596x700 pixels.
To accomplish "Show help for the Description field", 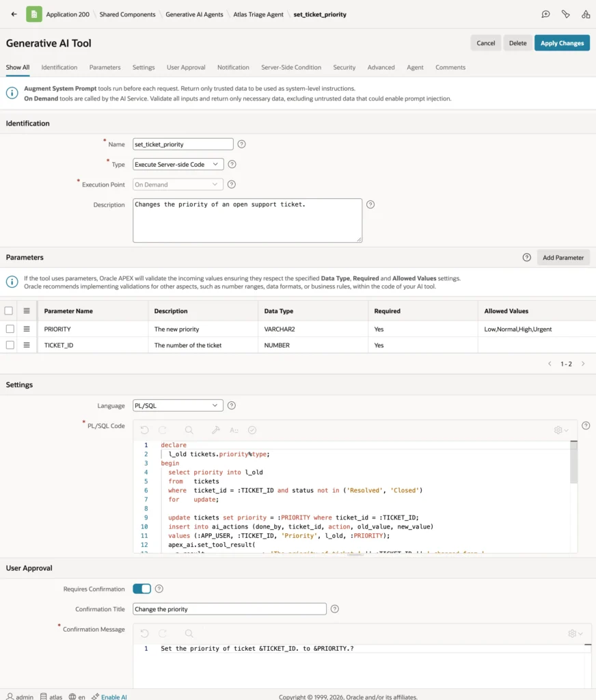I will tap(370, 204).
